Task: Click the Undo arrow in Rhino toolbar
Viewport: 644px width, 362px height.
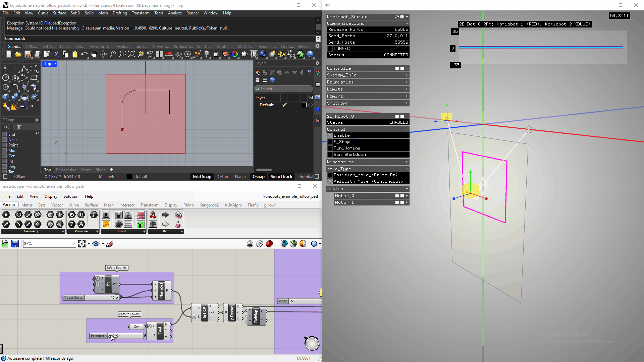Action: click(84, 54)
